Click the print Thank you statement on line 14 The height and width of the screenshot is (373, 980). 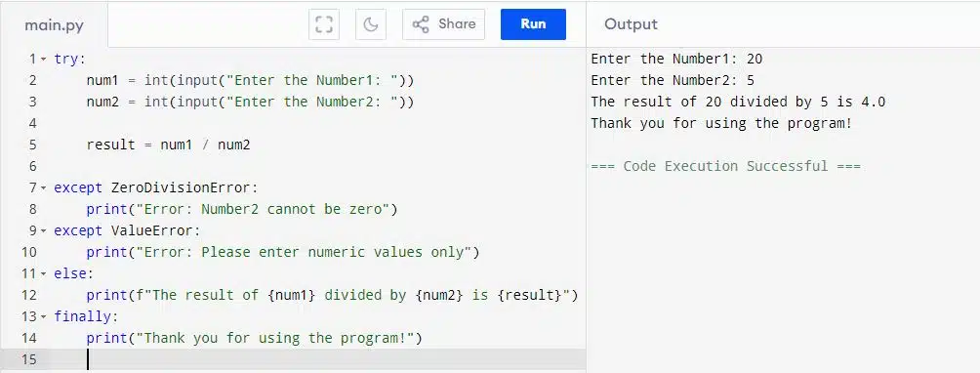(x=255, y=338)
